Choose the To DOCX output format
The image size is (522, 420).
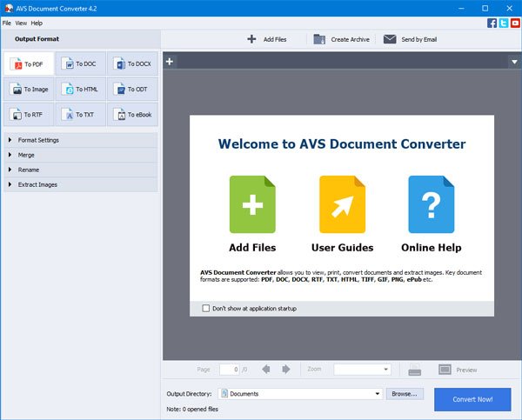132,64
